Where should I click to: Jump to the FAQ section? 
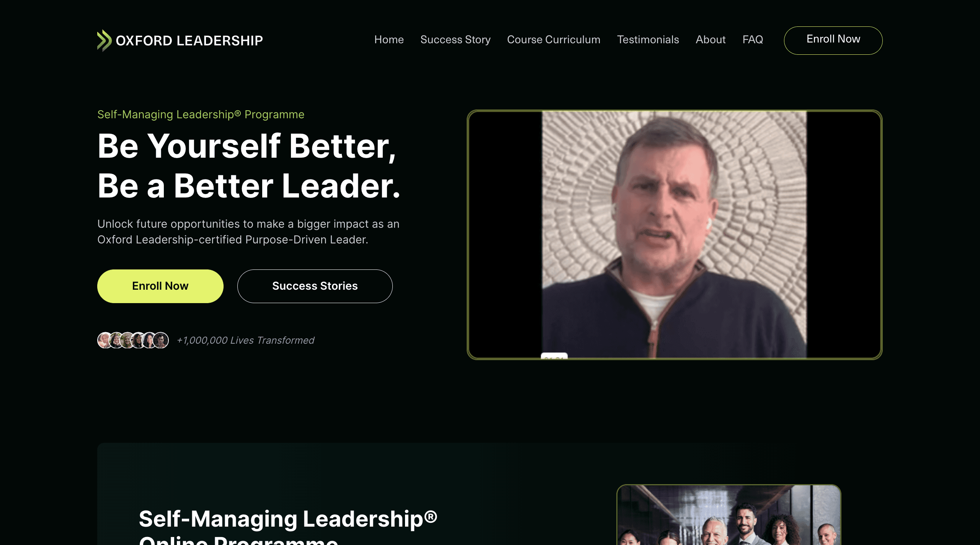coord(753,39)
